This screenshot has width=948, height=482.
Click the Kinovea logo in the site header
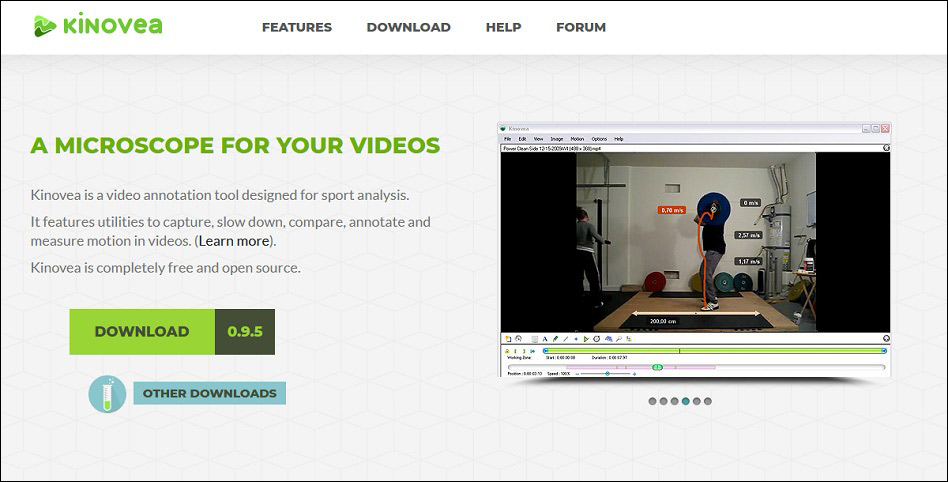[98, 25]
